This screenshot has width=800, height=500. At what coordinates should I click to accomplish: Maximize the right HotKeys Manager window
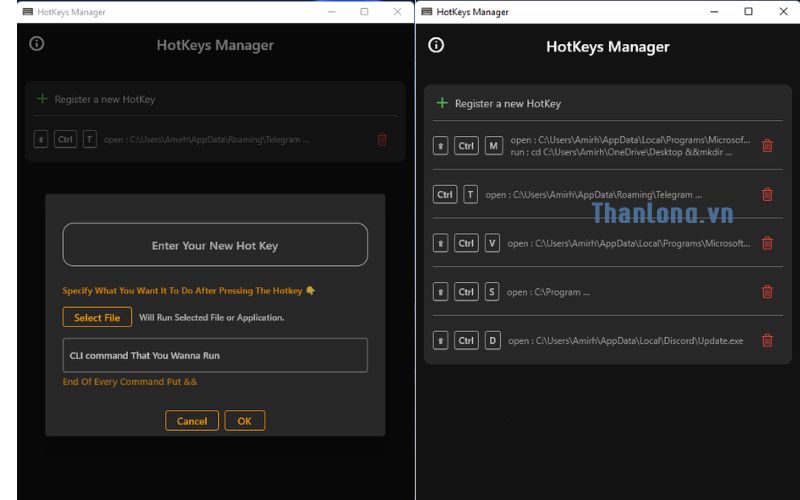click(748, 12)
